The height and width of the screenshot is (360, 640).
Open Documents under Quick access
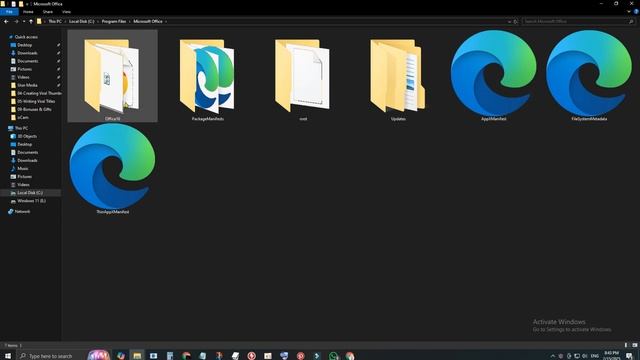[27, 61]
